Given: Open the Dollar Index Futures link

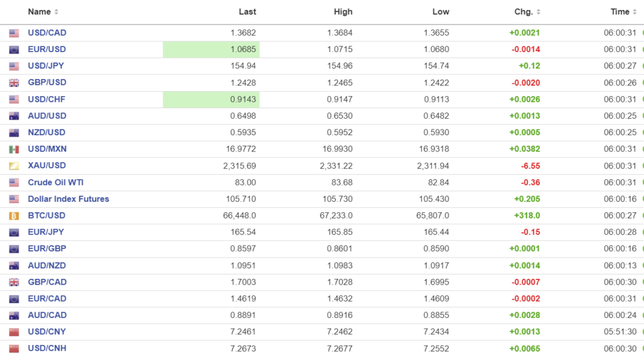Looking at the screenshot, I should [x=69, y=199].
